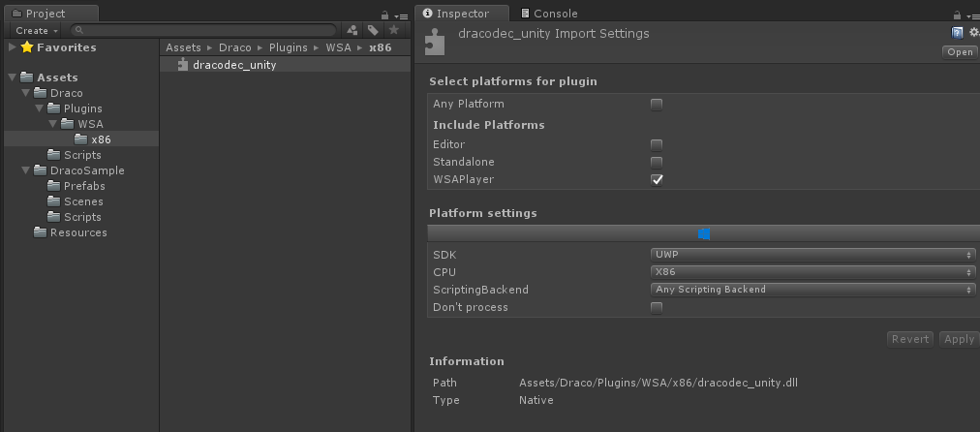Click the Draco folder icon
980x432 pixels.
pos(41,93)
